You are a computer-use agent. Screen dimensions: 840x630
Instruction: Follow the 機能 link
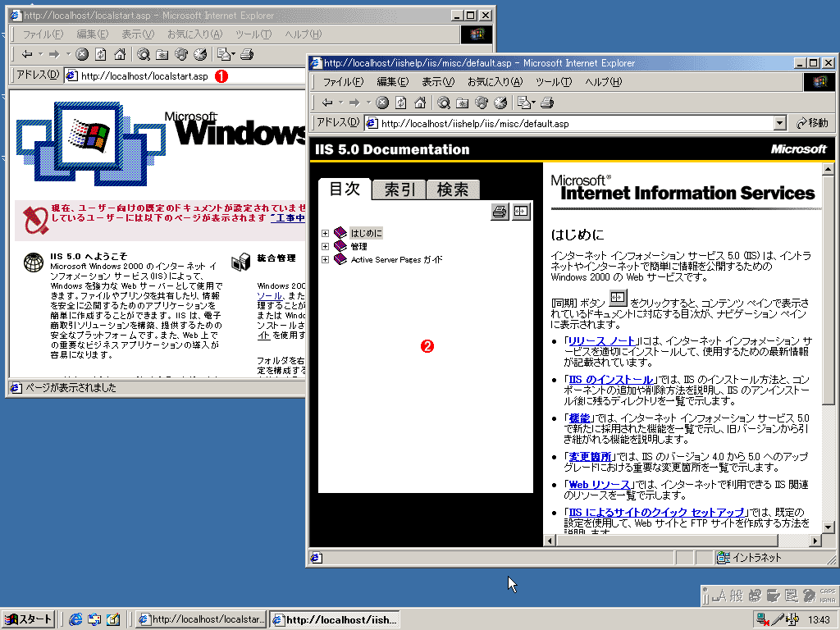tap(579, 418)
